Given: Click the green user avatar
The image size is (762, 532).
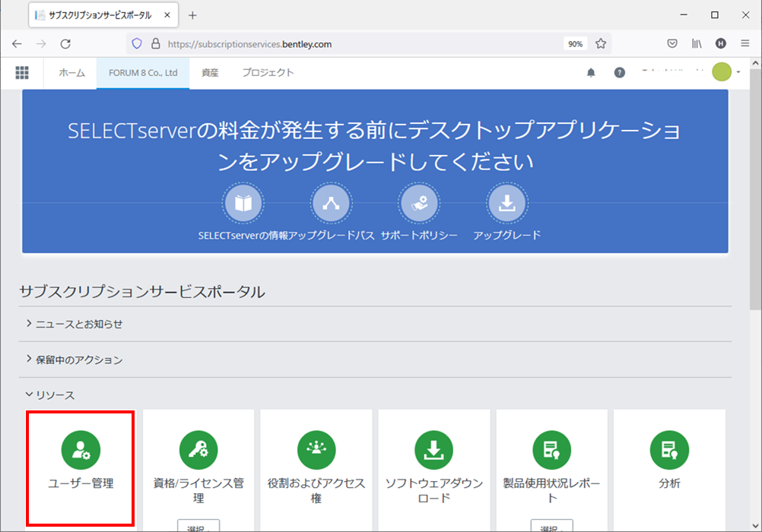Looking at the screenshot, I should 722,72.
